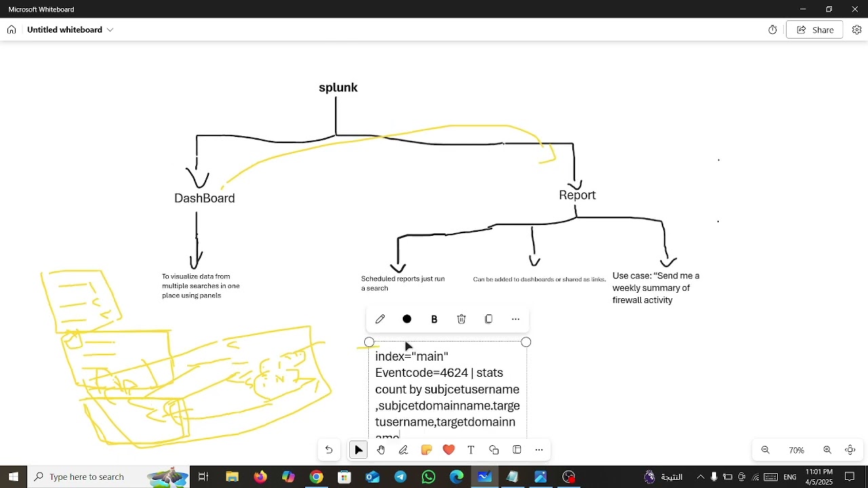Click the right resize handle of text box

[x=526, y=342]
